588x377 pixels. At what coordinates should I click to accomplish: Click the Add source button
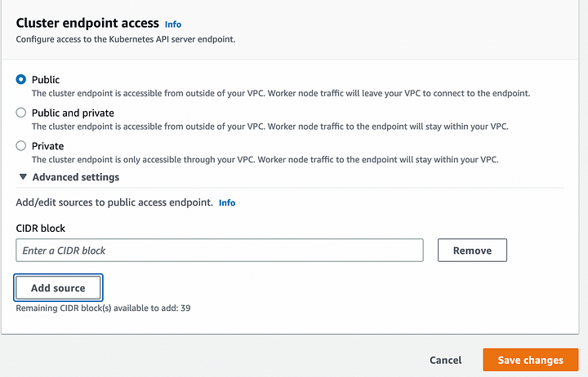[58, 287]
